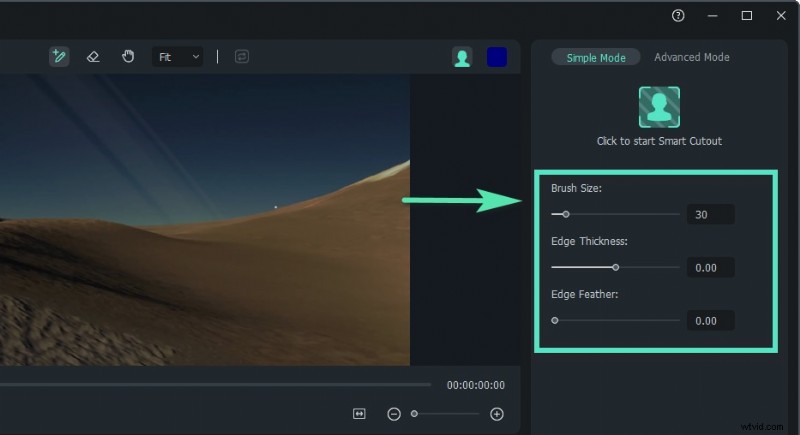Image resolution: width=800 pixels, height=435 pixels.
Task: Click the Edge Thickness value field
Action: [x=709, y=267]
